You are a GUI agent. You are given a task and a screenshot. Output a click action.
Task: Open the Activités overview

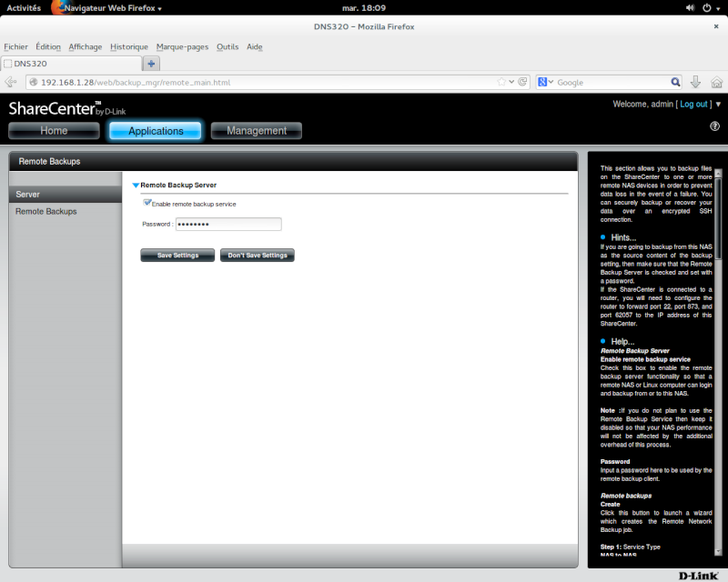pos(24,8)
